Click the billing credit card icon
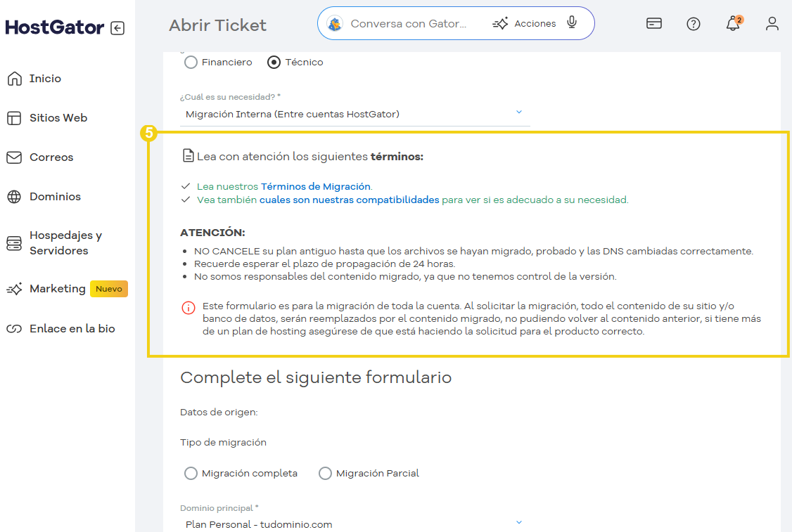792x532 pixels. [x=653, y=23]
